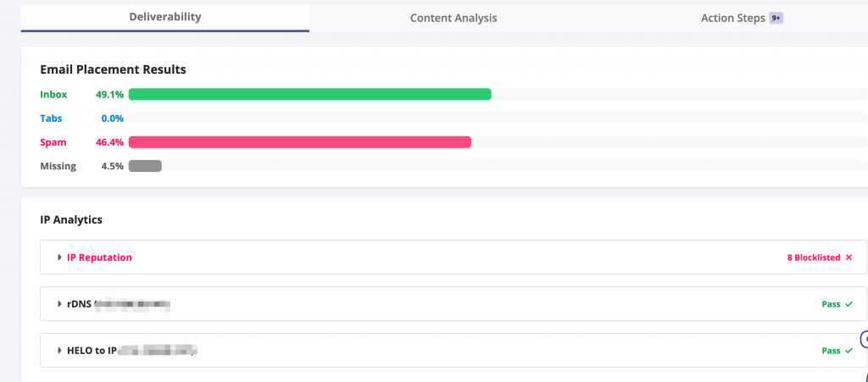Open the Deliverability tab
868x382 pixels.
165,17
